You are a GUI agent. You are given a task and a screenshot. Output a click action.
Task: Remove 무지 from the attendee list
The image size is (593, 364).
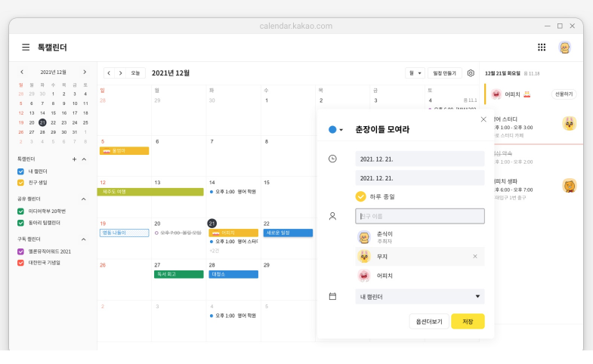tap(475, 256)
